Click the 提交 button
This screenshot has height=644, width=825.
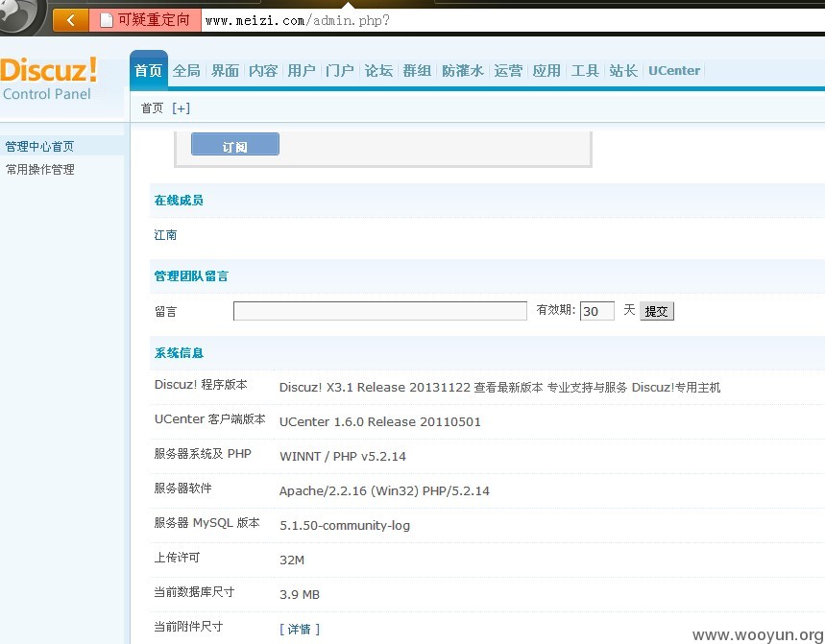(x=657, y=311)
